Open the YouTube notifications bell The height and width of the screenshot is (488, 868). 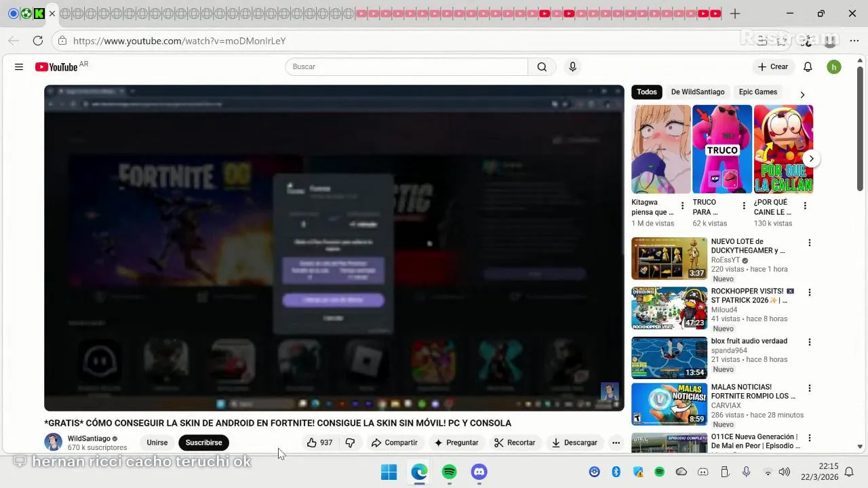(x=808, y=66)
